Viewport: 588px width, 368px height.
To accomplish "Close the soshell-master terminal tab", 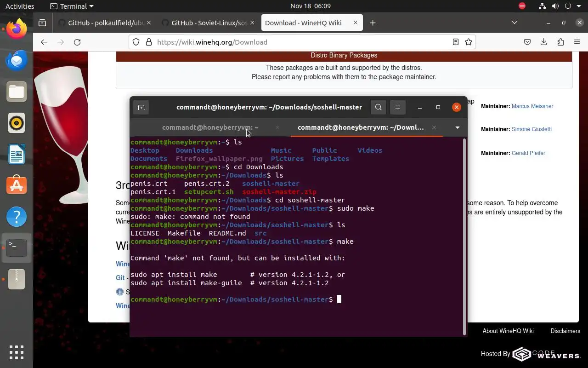I will pyautogui.click(x=434, y=127).
